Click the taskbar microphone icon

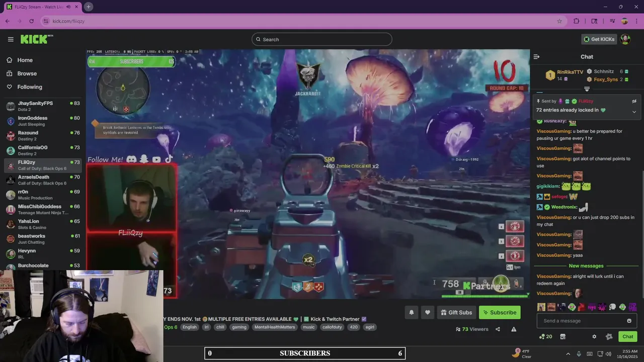tap(579, 354)
